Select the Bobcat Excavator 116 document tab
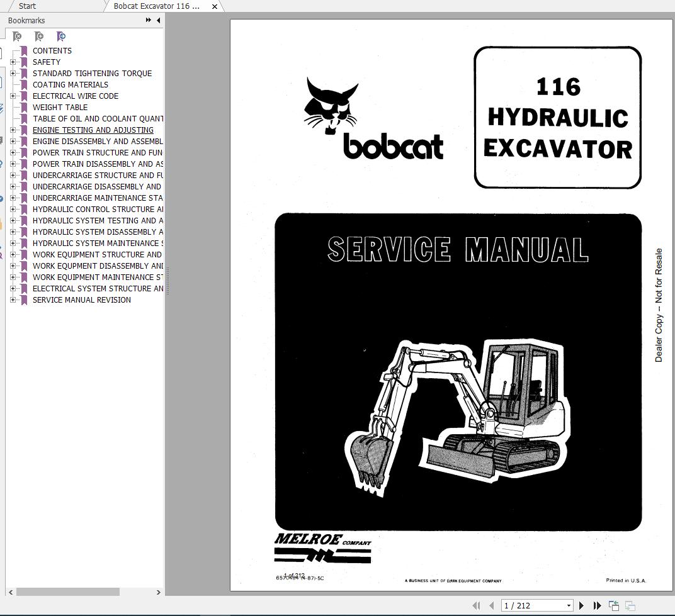Screen dimensions: 675x616 [157, 6]
